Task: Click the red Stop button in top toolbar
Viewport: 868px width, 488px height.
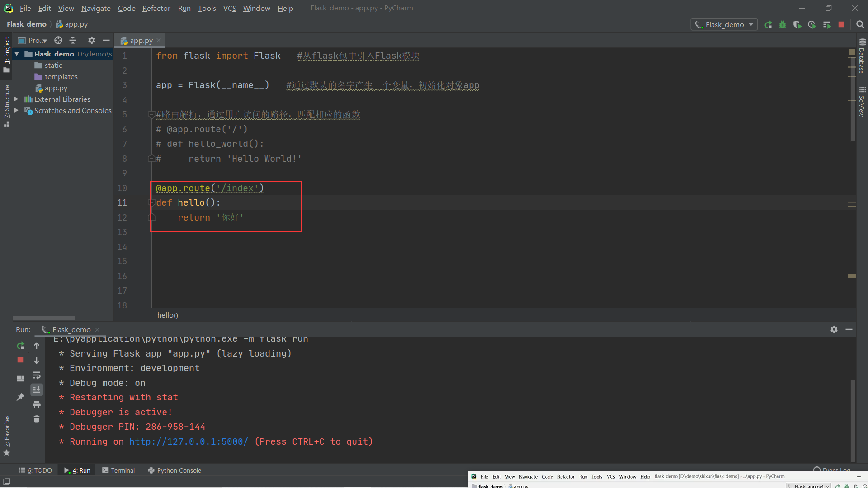Action: click(x=841, y=25)
